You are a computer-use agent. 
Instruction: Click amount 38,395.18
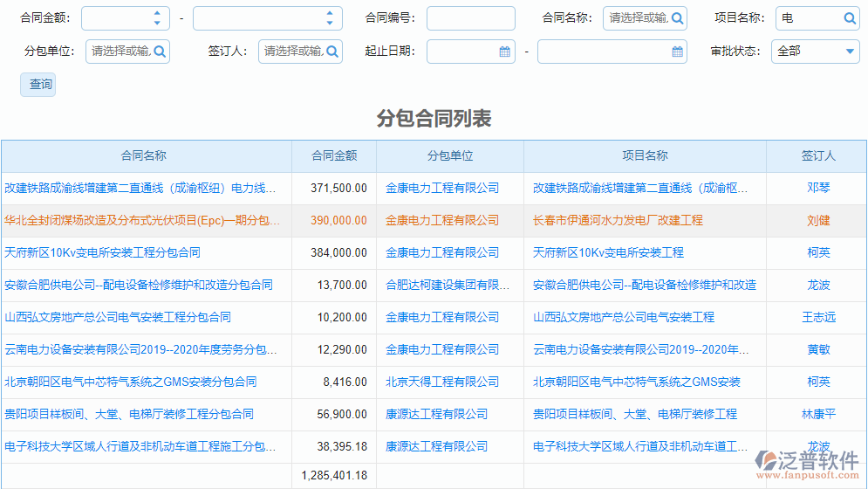click(342, 446)
